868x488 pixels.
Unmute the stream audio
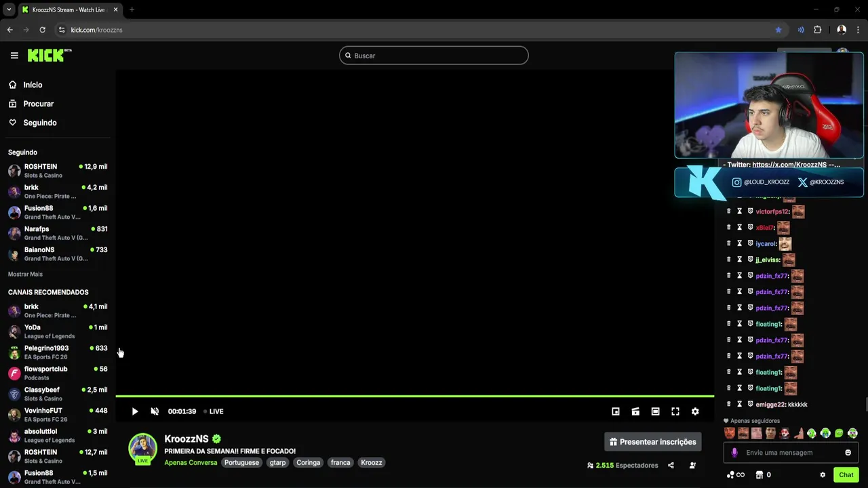coord(155,411)
